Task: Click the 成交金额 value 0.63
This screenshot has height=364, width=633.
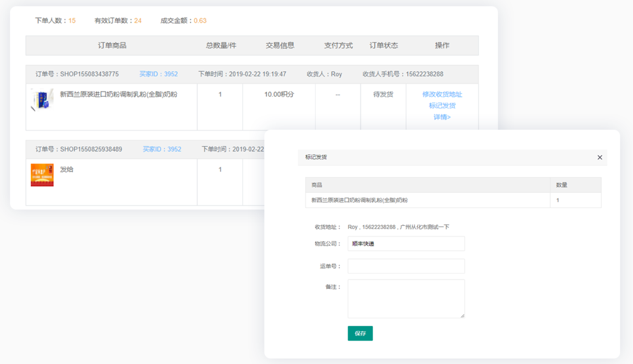Action: [x=200, y=20]
